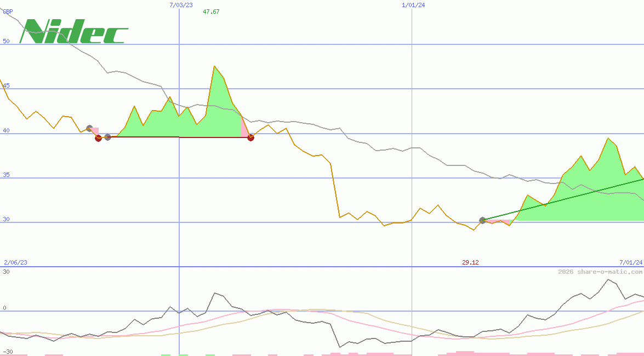Viewport: 644px width, 356px height.
Task: Click the gray dot beside the first red marker
Action: coord(107,137)
